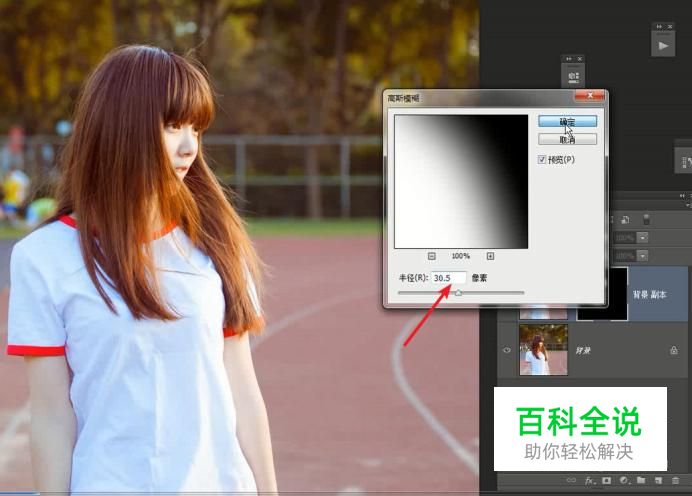This screenshot has width=692, height=496.
Task: Click the play button in the Actions panel
Action: 663,45
